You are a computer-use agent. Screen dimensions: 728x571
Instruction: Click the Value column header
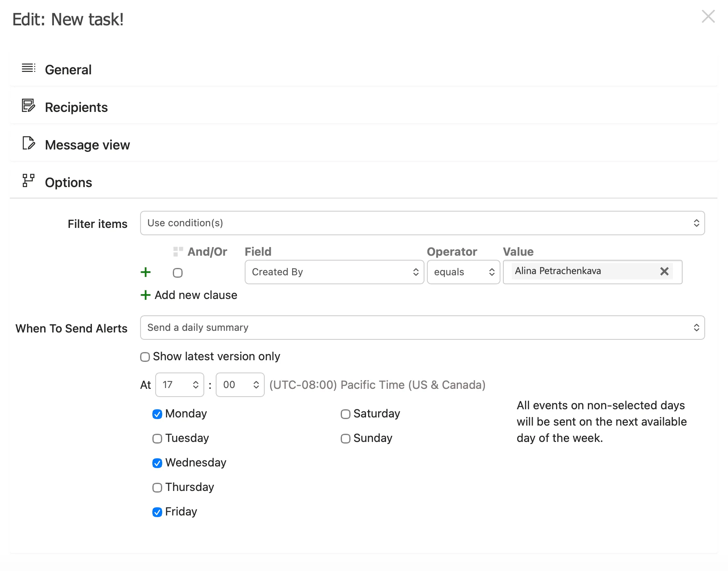click(x=518, y=252)
